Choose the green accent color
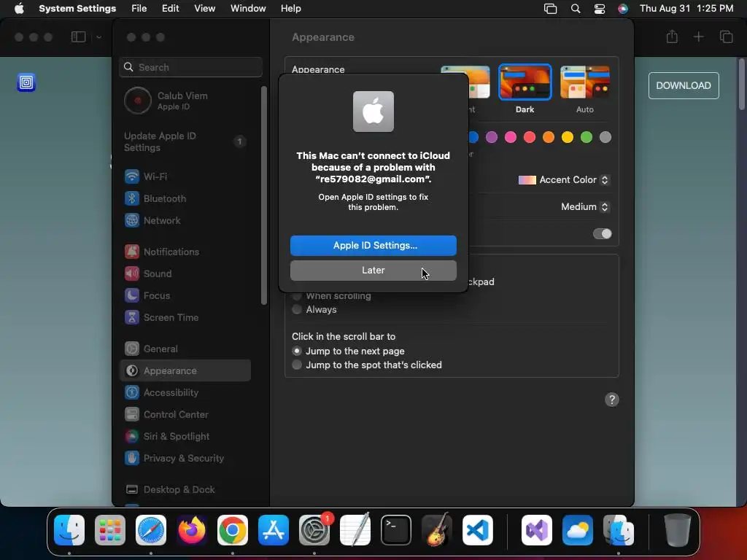Image resolution: width=747 pixels, height=560 pixels. (587, 138)
